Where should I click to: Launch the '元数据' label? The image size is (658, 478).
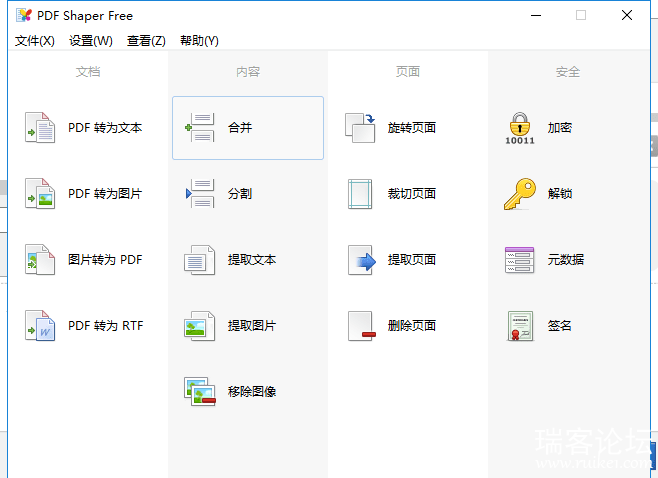pos(566,260)
